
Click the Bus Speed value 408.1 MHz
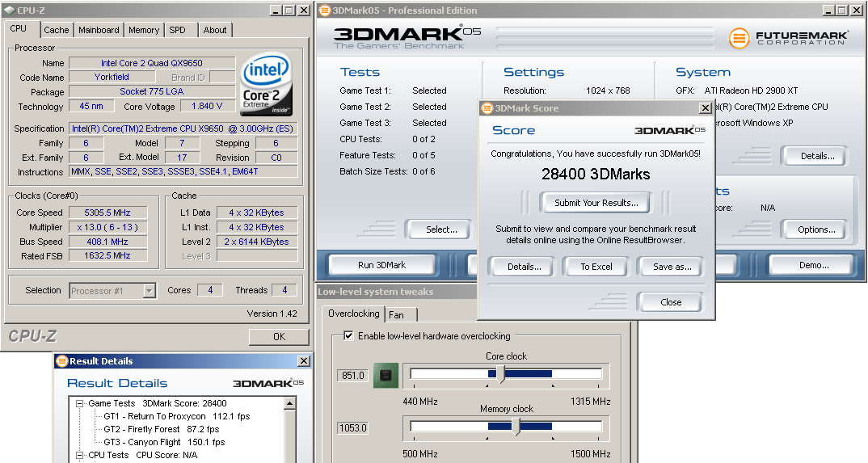107,242
